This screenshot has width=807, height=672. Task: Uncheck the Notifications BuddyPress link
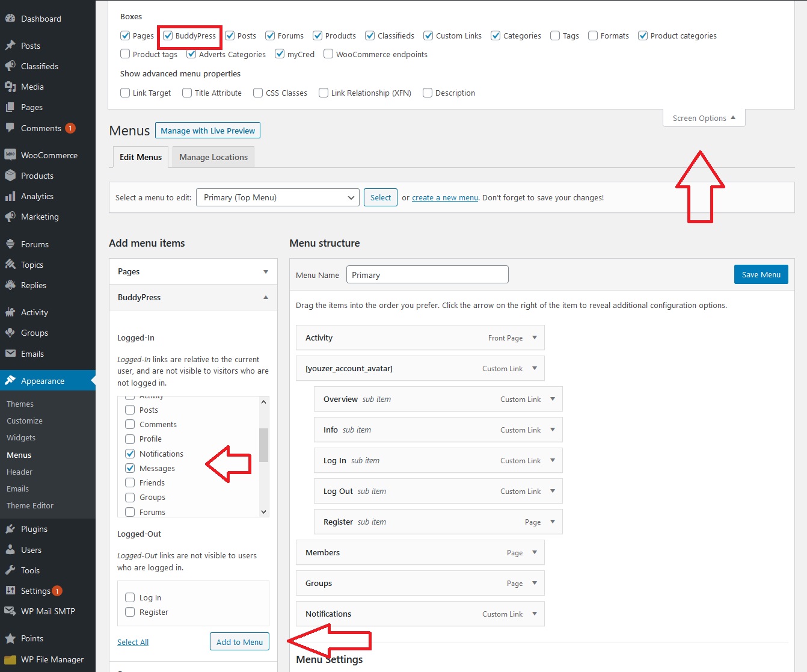130,454
